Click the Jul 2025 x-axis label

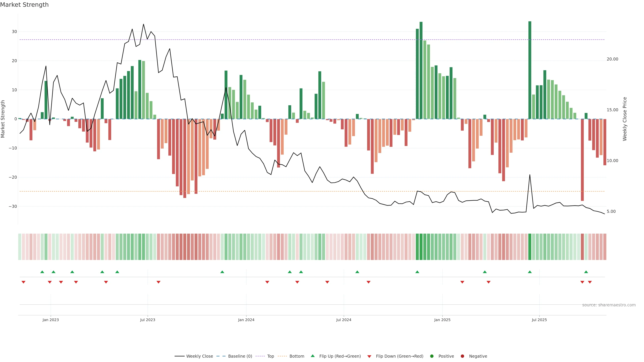tap(539, 320)
